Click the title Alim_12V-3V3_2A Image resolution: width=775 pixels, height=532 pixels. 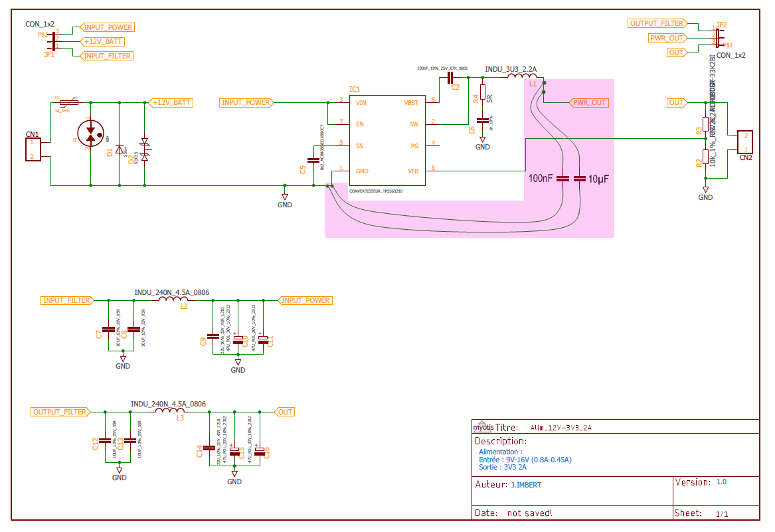tap(561, 428)
